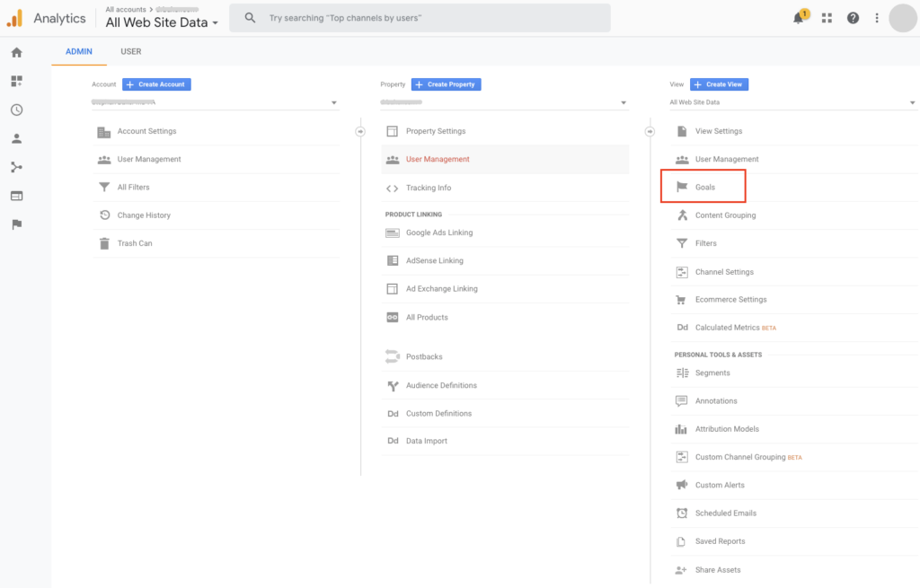
Task: Click the Tracking Info code icon
Action: (x=392, y=189)
